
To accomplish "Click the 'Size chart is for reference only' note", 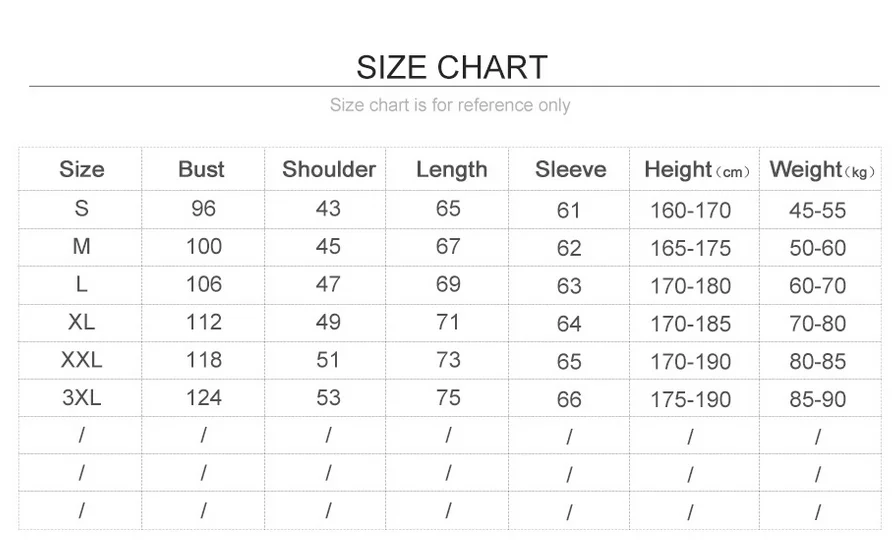I will [x=450, y=105].
